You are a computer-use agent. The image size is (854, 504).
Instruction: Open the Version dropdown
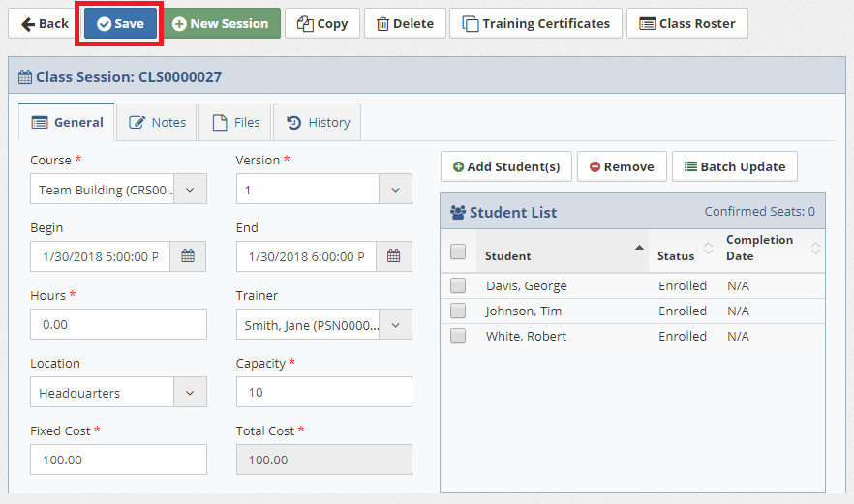pos(395,190)
